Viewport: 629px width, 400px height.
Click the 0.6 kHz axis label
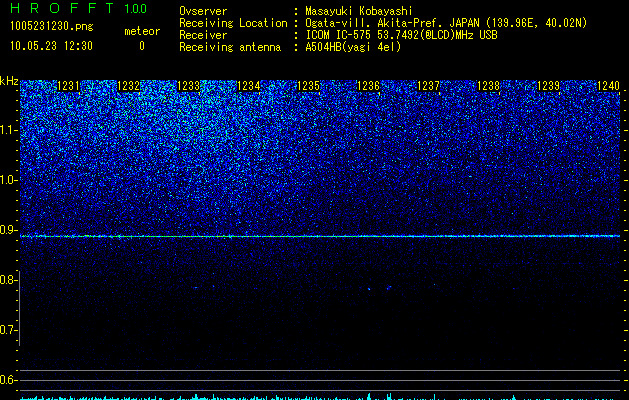pos(7,380)
